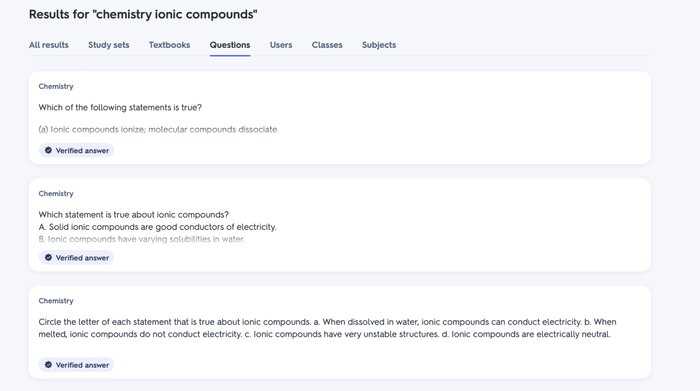Open the Study sets tab
Viewport: 700px width, 391px height.
108,45
